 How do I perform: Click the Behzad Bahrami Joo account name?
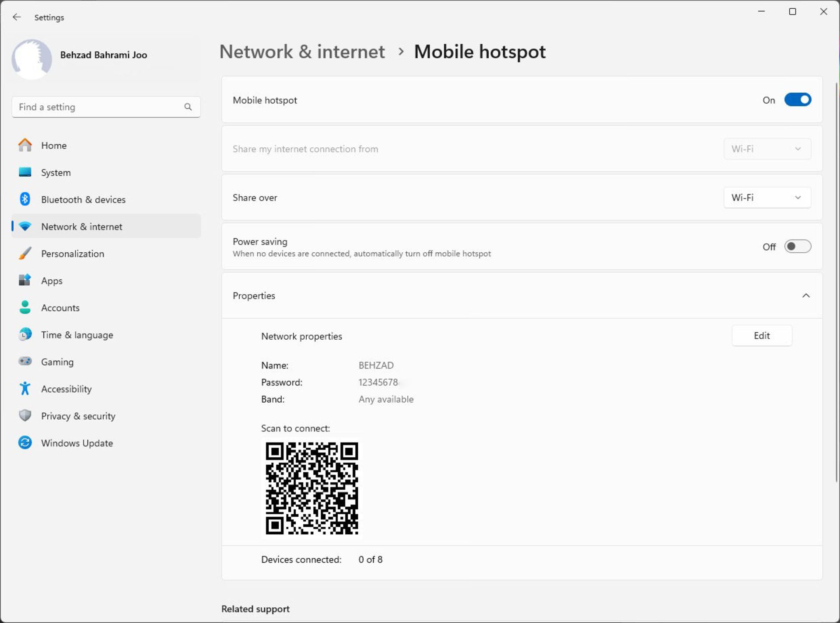point(104,55)
